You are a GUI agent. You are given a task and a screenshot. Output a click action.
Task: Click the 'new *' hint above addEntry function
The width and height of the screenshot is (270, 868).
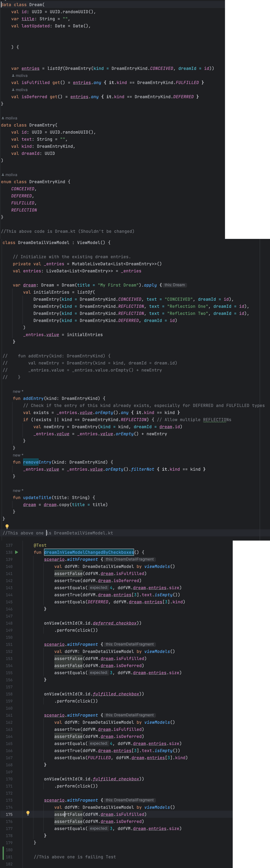(x=18, y=392)
